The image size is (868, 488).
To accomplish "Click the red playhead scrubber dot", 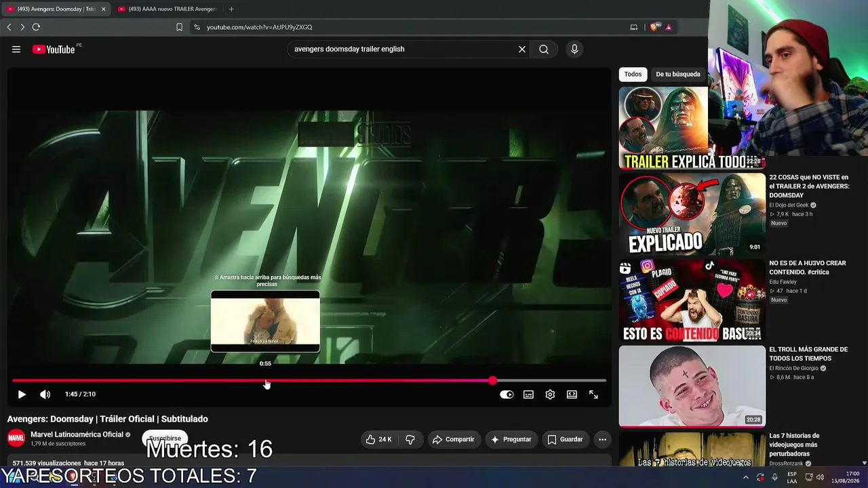I will pyautogui.click(x=492, y=381).
